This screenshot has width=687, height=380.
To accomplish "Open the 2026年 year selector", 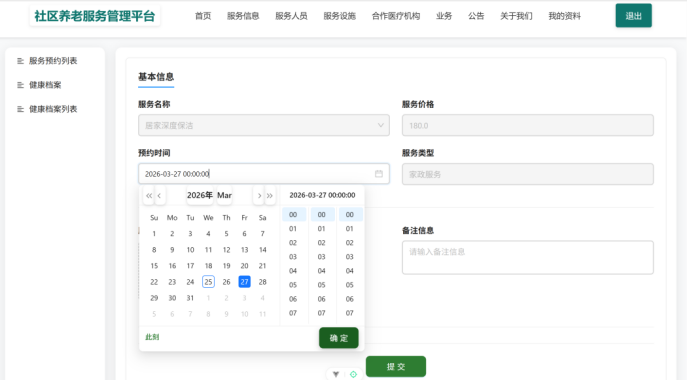I will pos(200,195).
